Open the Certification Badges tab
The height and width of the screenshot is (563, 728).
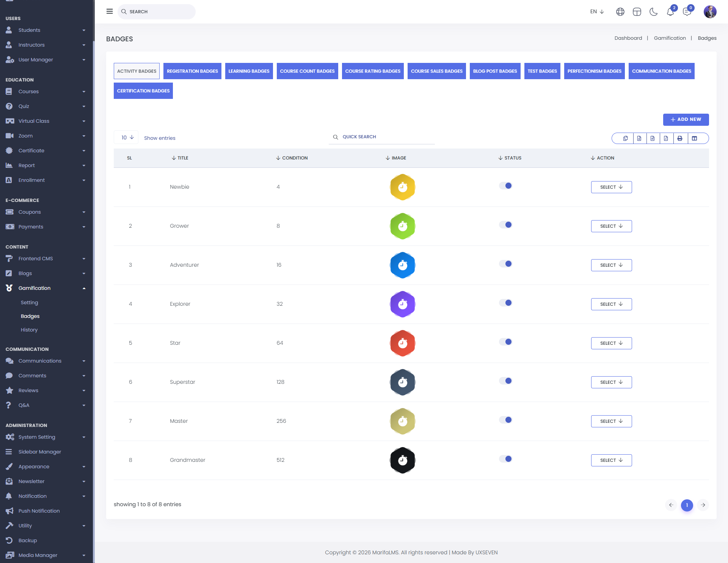[x=143, y=91]
